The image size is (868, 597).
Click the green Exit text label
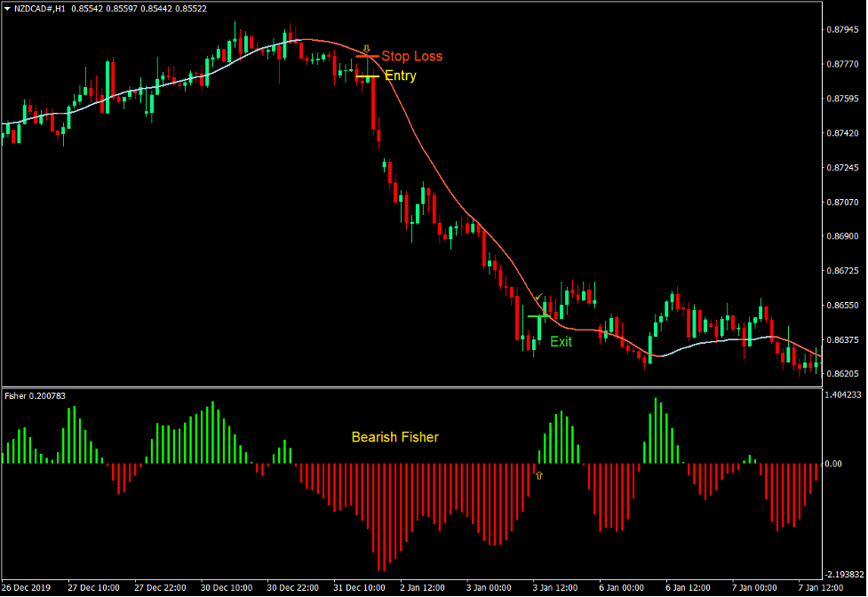[x=561, y=341]
